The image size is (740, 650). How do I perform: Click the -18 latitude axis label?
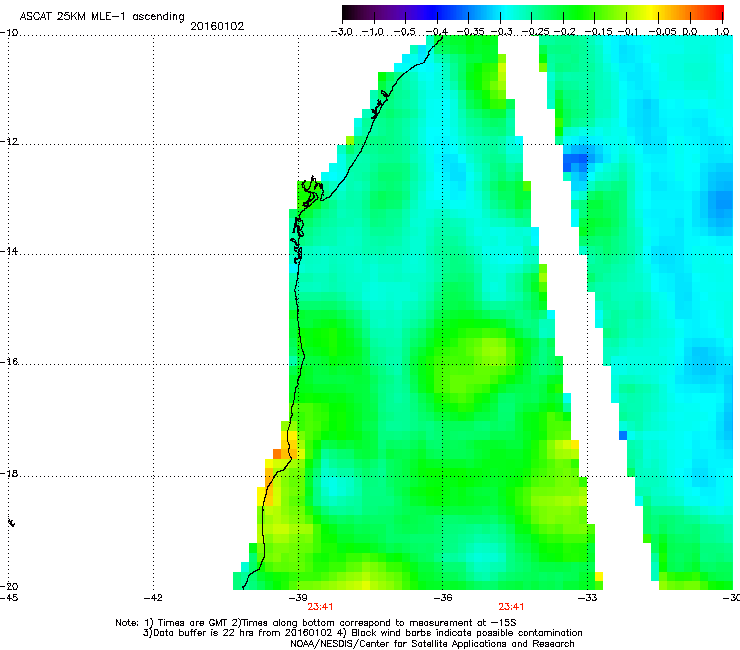coord(9,473)
